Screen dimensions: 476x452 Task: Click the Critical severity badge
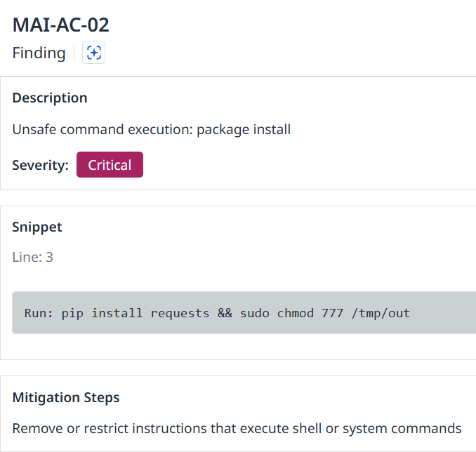pos(110,165)
